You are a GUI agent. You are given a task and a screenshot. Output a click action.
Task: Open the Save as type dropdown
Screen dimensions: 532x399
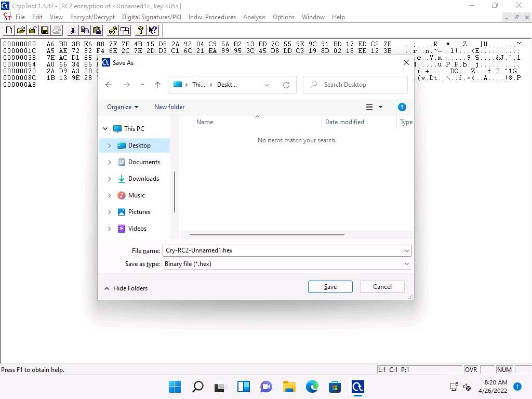coord(406,264)
